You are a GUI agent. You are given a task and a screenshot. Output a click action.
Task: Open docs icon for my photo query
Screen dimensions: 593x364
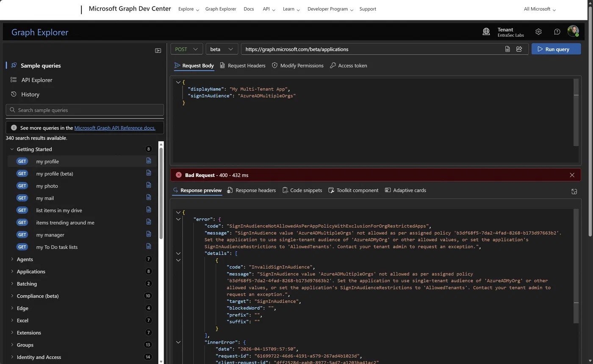(x=149, y=185)
